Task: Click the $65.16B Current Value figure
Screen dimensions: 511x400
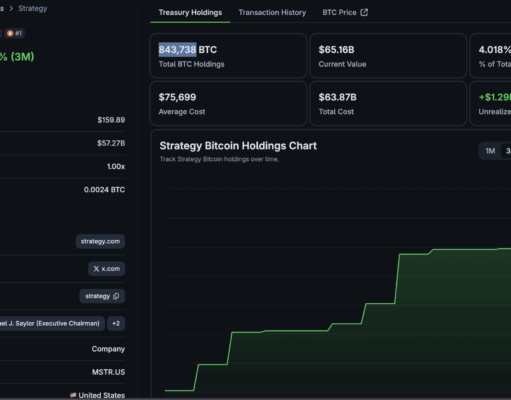Action: [336, 50]
